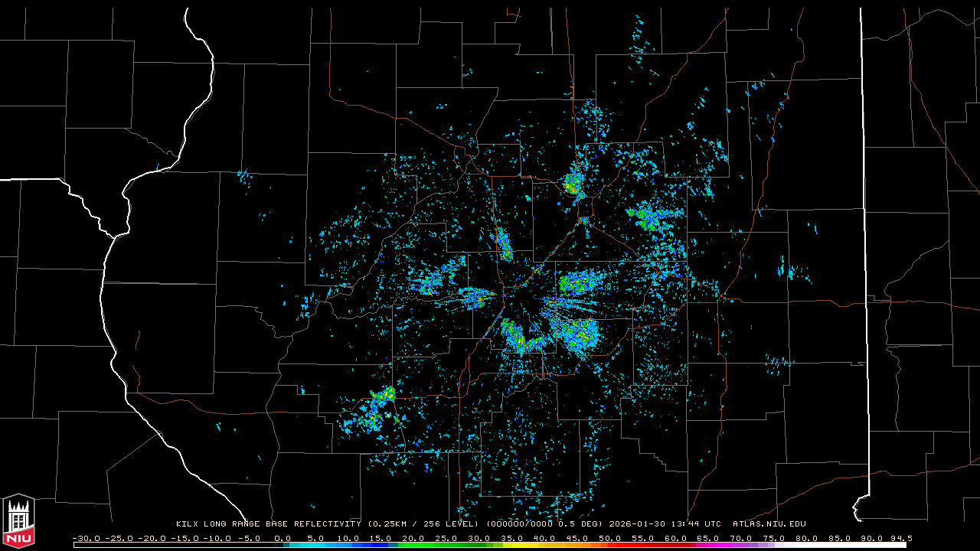Image resolution: width=980 pixels, height=551 pixels.
Task: Click the 50.0 label on the reflectivity scale
Action: point(610,538)
